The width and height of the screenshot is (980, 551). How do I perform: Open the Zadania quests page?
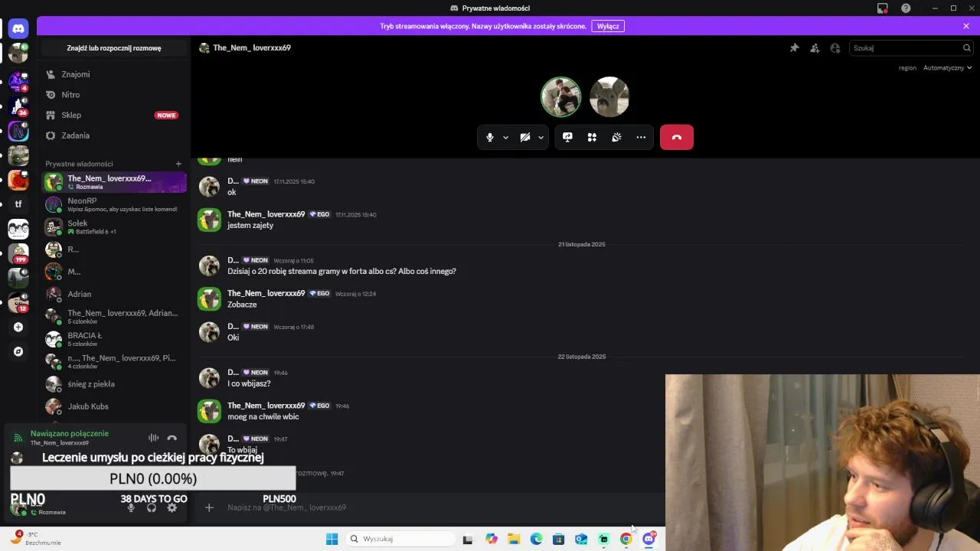point(114,135)
